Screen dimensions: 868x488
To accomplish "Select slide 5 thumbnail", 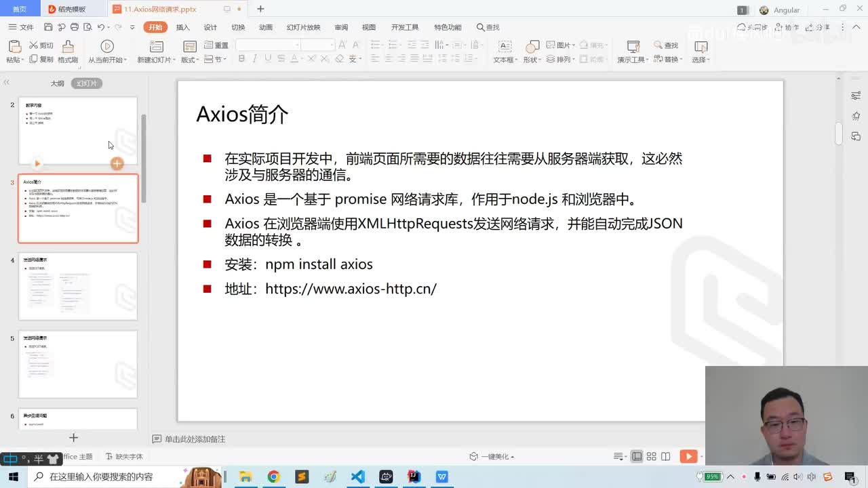I will (x=78, y=364).
